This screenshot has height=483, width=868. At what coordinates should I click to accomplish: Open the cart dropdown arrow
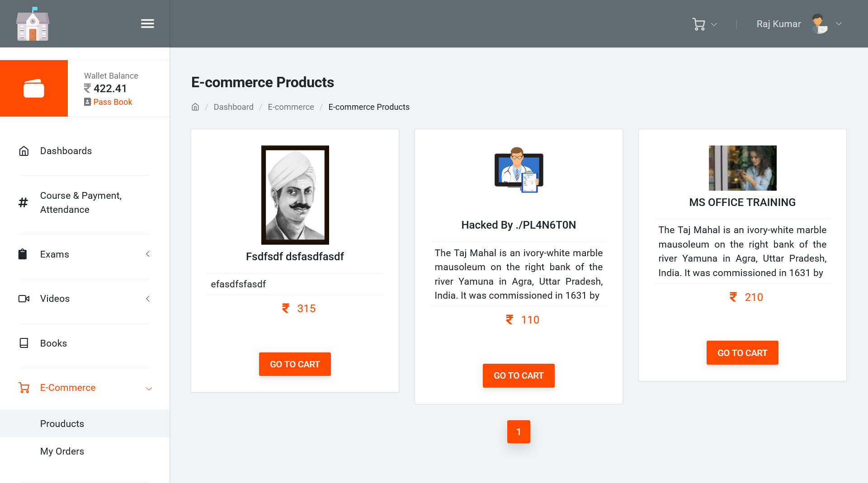point(714,24)
